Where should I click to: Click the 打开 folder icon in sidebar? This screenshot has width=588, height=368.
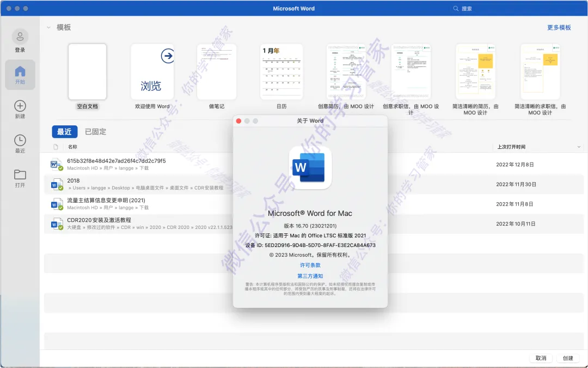[x=20, y=174]
